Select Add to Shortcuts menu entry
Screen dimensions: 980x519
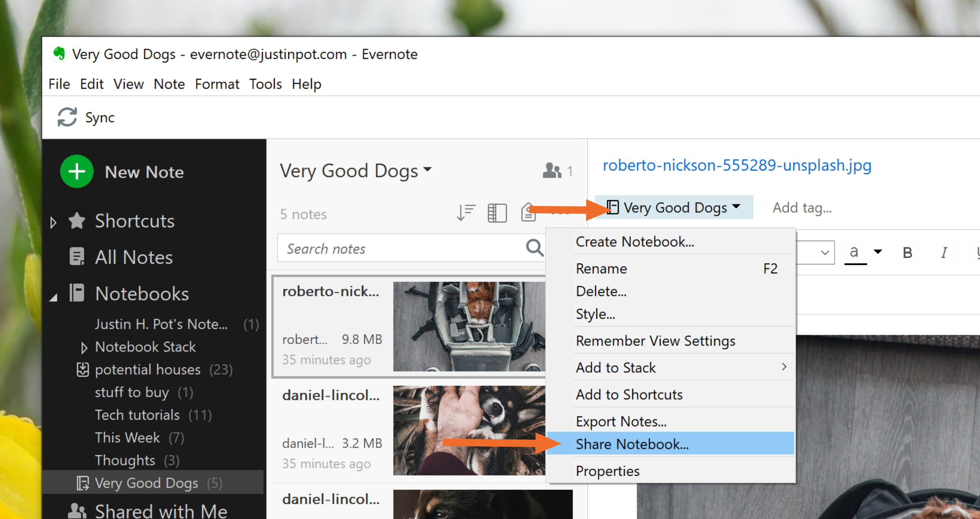(x=670, y=394)
